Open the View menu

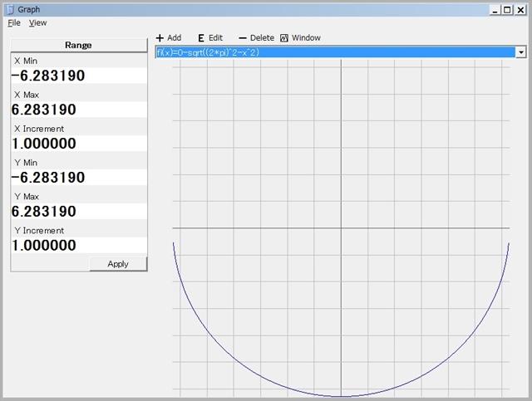37,23
